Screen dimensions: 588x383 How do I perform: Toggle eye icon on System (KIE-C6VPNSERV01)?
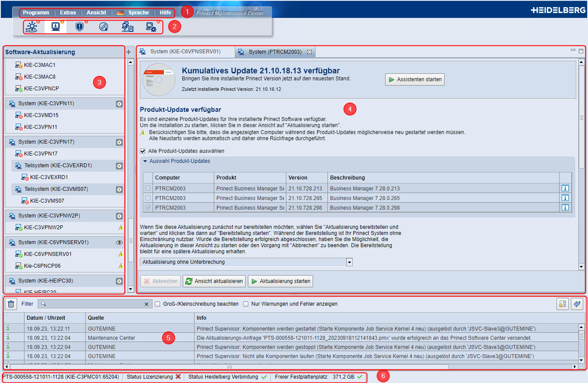119,242
